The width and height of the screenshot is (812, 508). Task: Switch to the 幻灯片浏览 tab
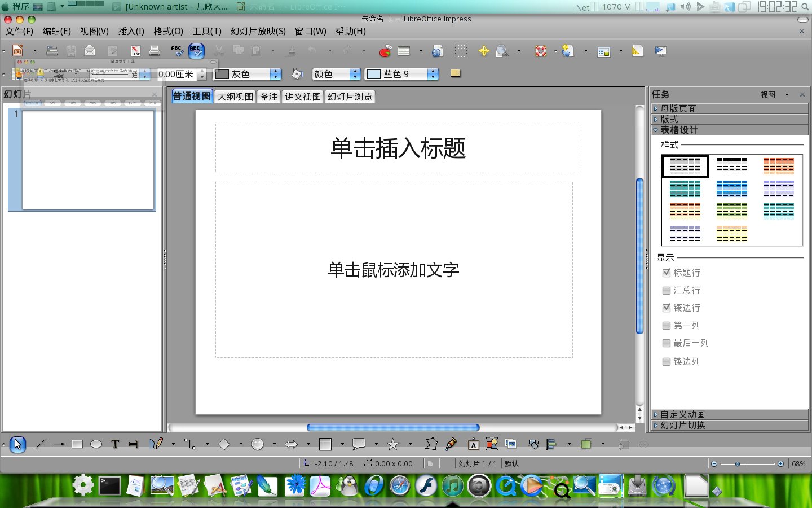tap(350, 97)
